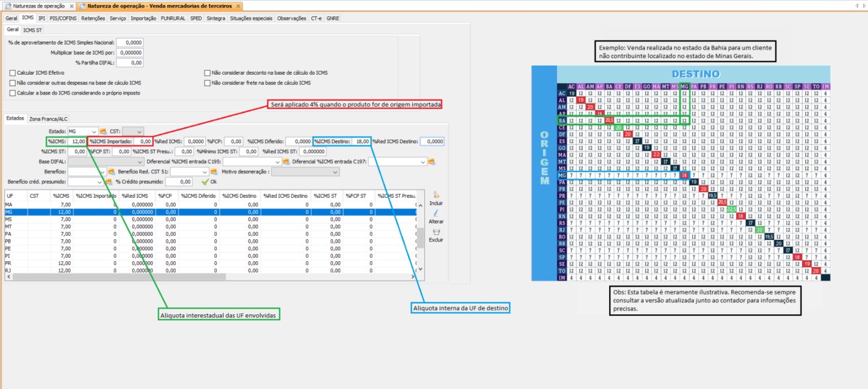Open the Zona Franca/ALC tab
The image size is (868, 389).
[49, 119]
